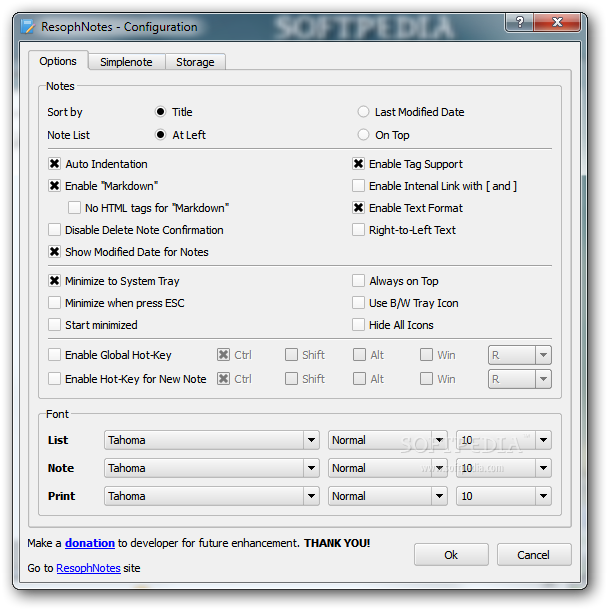Toggle Alt for Global Hot-Key row
This screenshot has width=608, height=610.
click(x=359, y=355)
